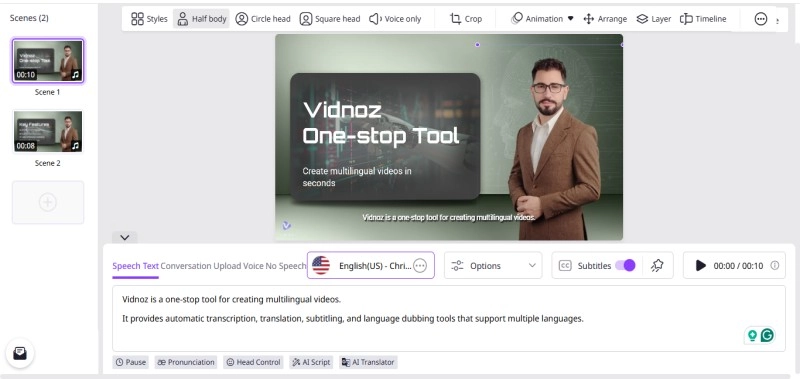Open the more options ellipsis in toolbar
This screenshot has width=800, height=379.
click(x=761, y=19)
